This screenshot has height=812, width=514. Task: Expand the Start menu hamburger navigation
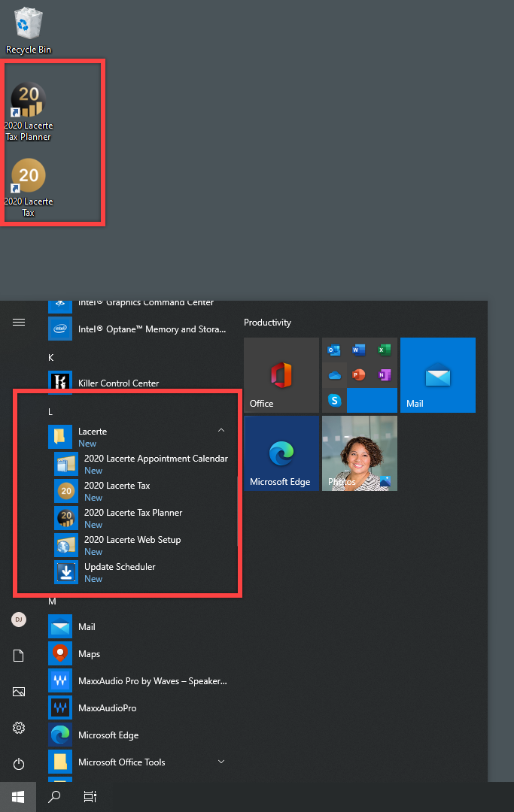pos(19,322)
